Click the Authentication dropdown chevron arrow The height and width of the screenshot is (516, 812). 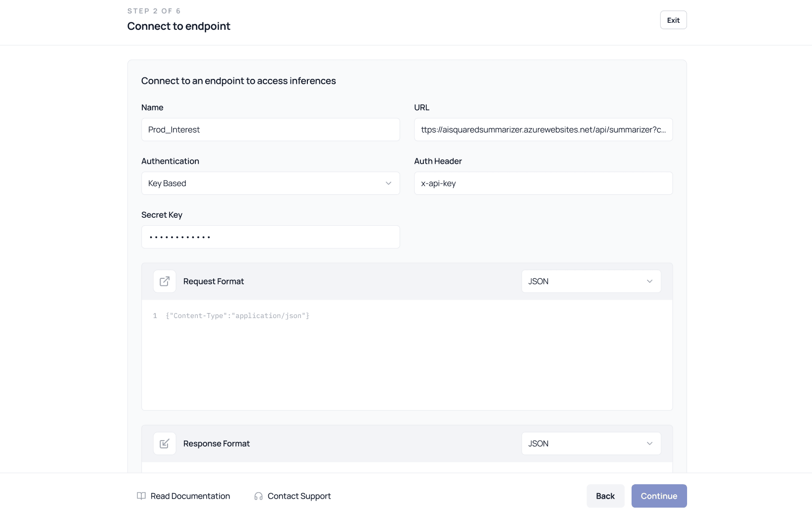click(x=389, y=184)
